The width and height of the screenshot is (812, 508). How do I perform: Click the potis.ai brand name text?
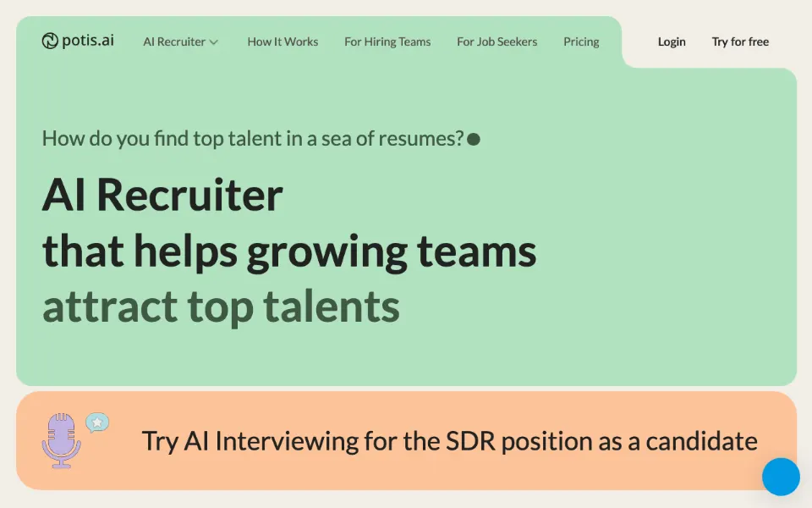tap(87, 41)
